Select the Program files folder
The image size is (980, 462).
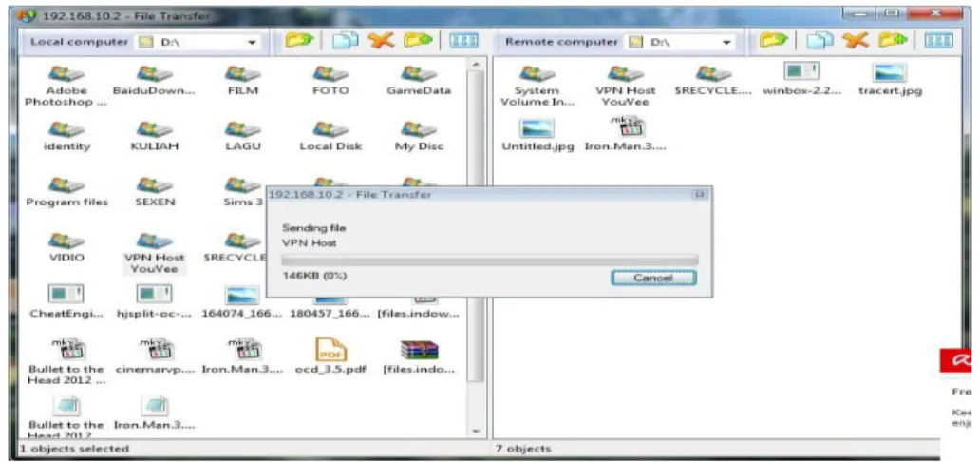[66, 192]
